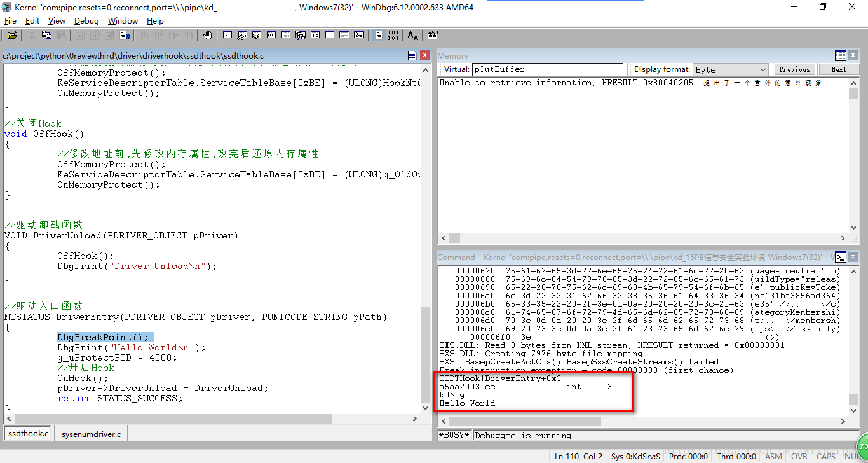Click the Memory window toolbar-menu icon
The height and width of the screenshot is (463, 868).
(840, 56)
